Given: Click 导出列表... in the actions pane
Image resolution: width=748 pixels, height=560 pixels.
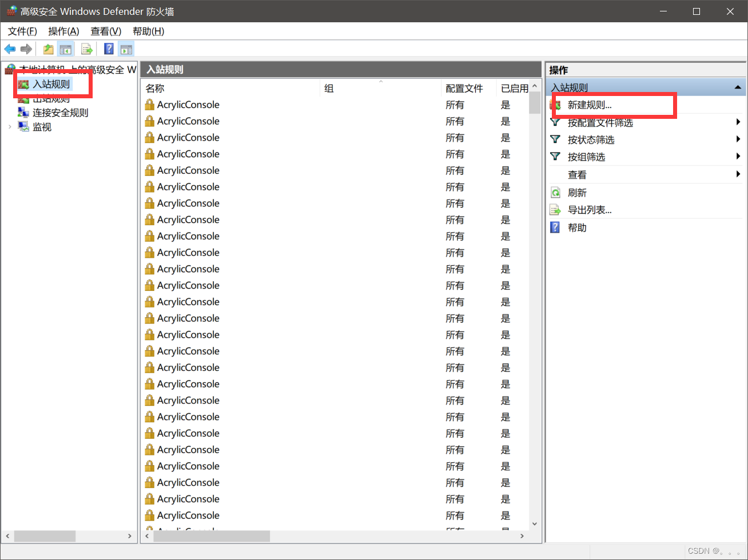Looking at the screenshot, I should click(590, 210).
